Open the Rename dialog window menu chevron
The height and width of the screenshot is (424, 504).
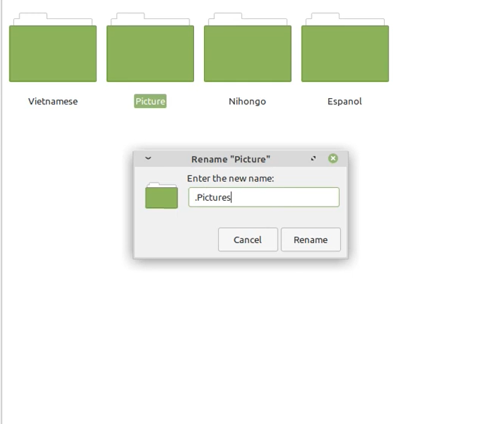(x=148, y=158)
